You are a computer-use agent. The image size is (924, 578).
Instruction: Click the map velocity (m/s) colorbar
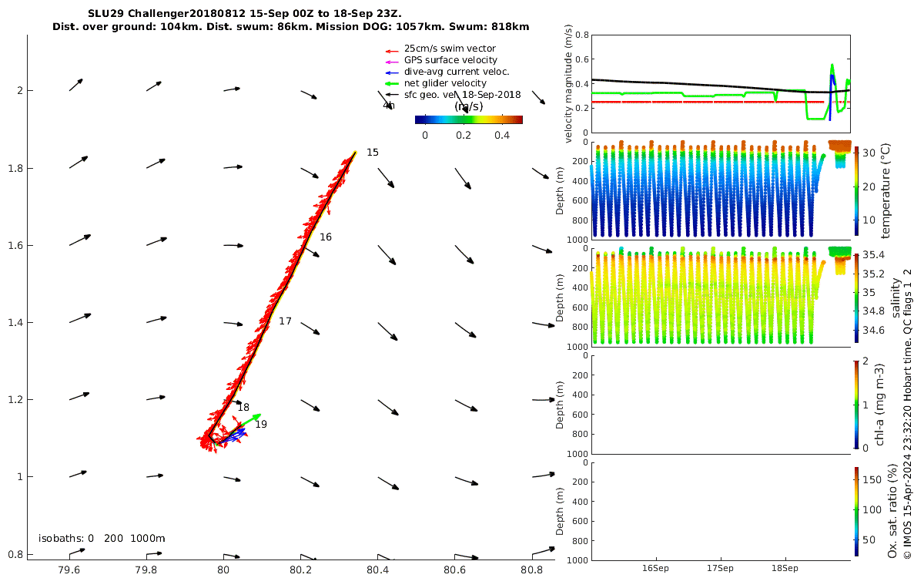468,119
